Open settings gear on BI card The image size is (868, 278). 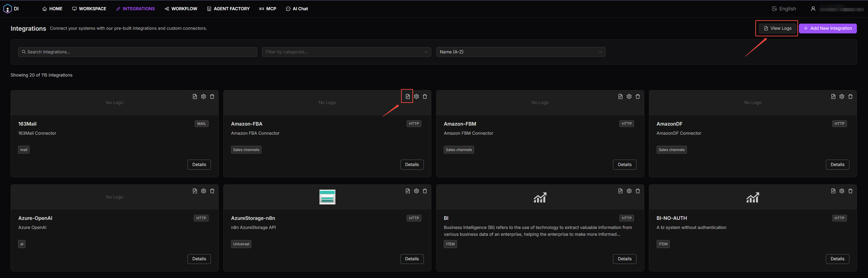(x=629, y=191)
